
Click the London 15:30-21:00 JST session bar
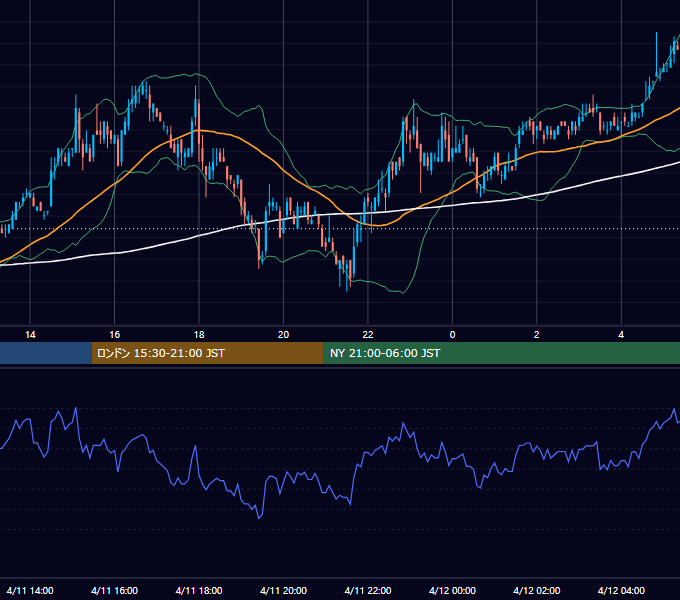coord(207,353)
